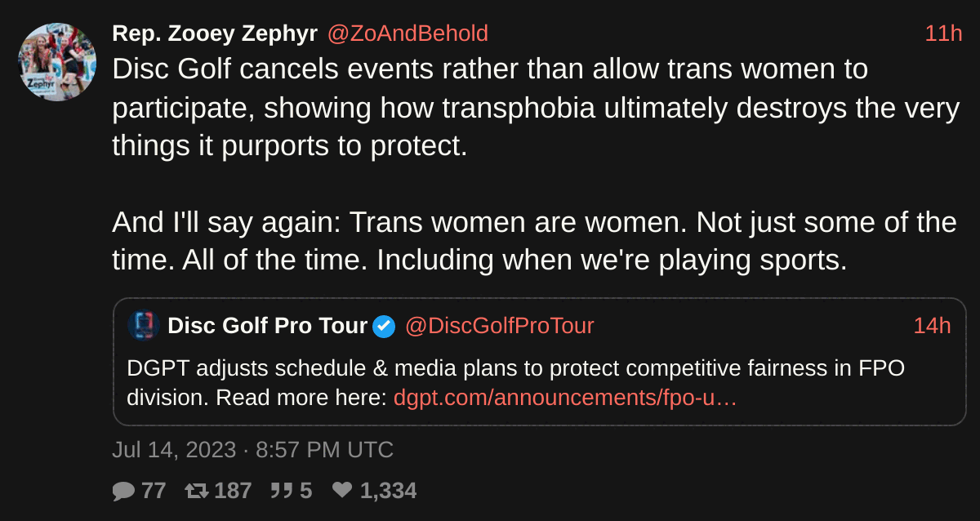Viewport: 980px width, 521px height.
Task: Visit the @ZoAndBehold handle link
Action: (x=408, y=33)
